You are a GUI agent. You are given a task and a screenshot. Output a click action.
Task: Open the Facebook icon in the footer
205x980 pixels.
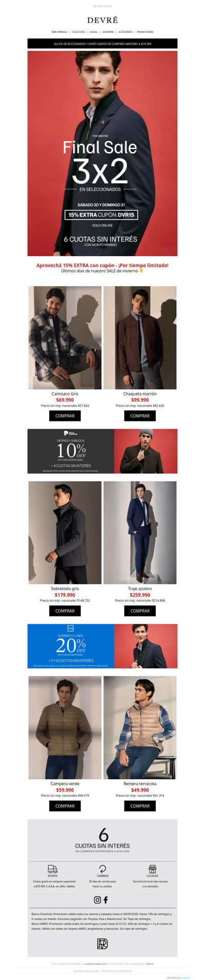tap(106, 900)
